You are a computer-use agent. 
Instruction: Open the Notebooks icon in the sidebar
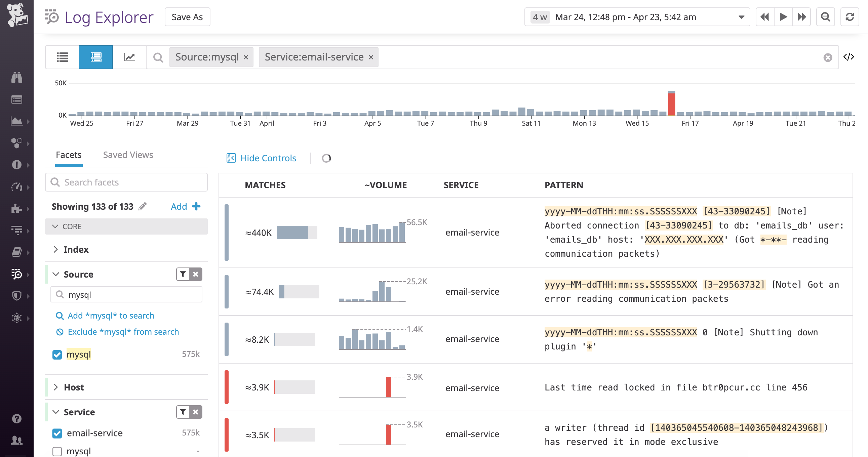17,252
